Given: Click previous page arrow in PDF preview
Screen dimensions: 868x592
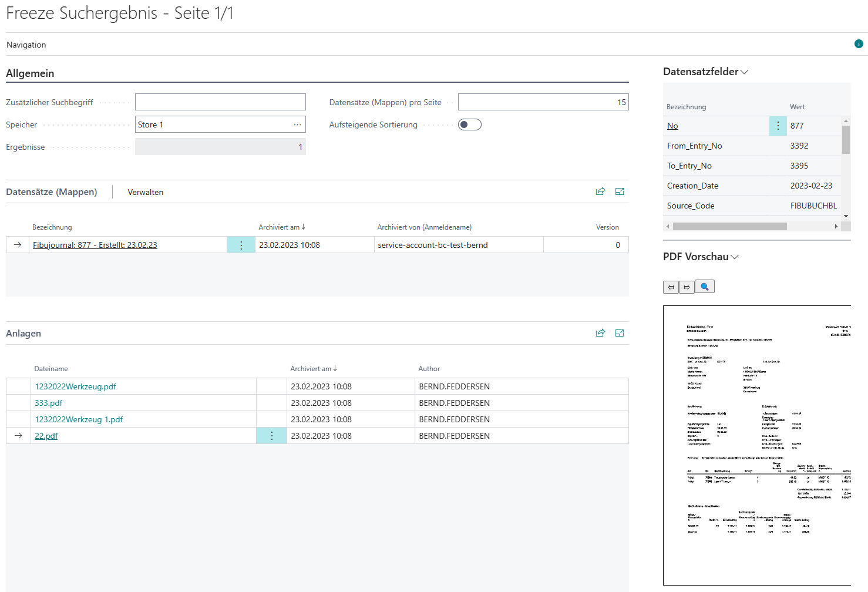Looking at the screenshot, I should pyautogui.click(x=671, y=287).
